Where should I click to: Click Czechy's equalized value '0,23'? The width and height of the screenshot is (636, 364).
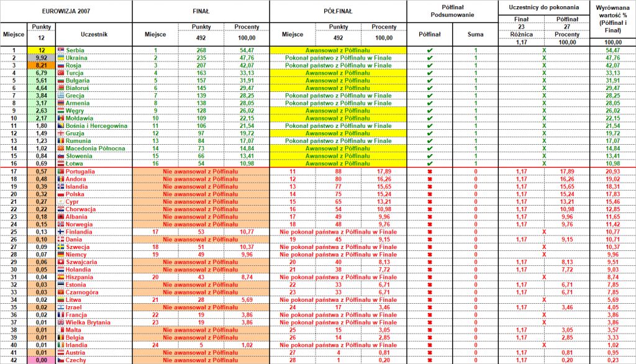613,360
